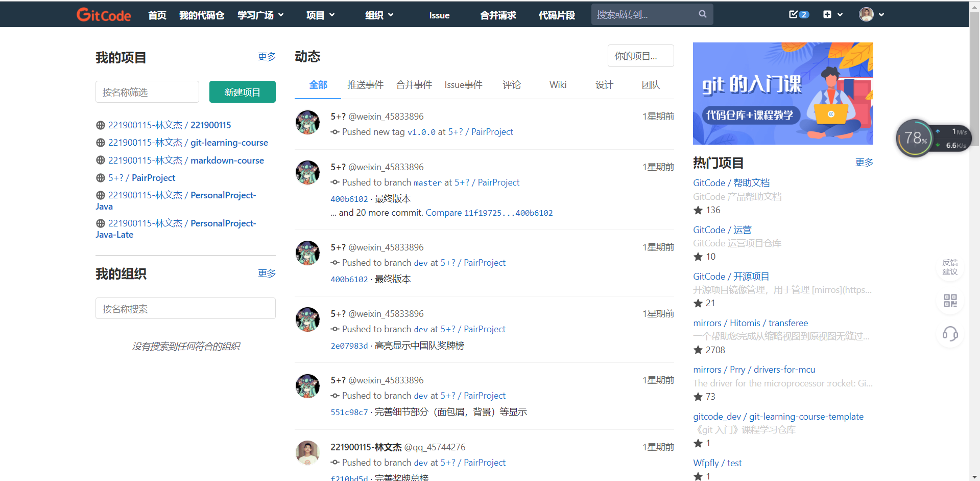
Task: Switch to the 合并事件 tab
Action: point(414,85)
